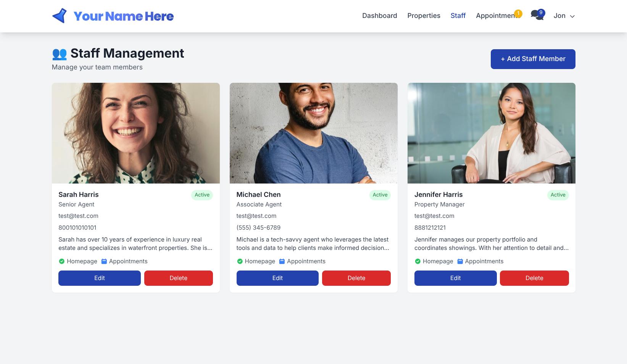Open Michael Chen's profile photo
Viewport: 627px width, 364px height.
click(314, 133)
